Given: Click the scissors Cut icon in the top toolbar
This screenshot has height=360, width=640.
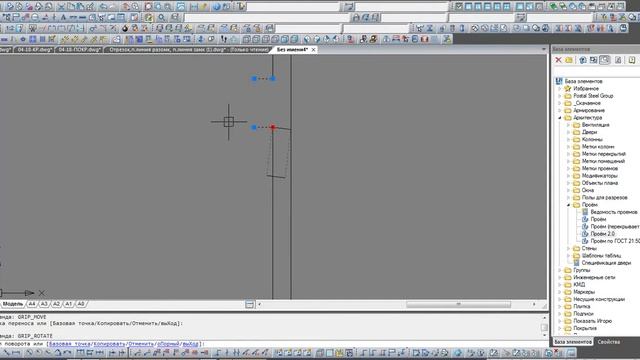Looking at the screenshot, I should 62,7.
